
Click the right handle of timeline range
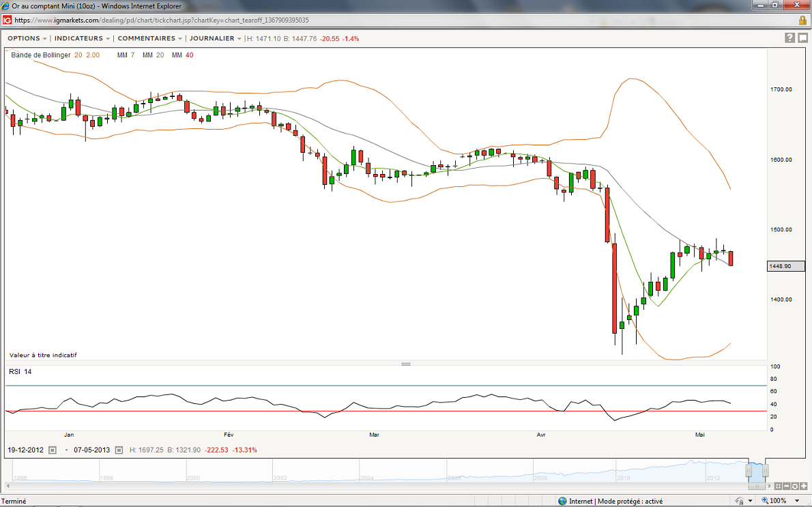tap(766, 470)
